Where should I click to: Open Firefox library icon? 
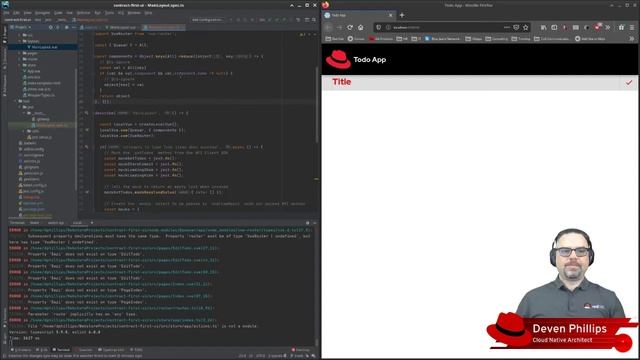(x=543, y=27)
